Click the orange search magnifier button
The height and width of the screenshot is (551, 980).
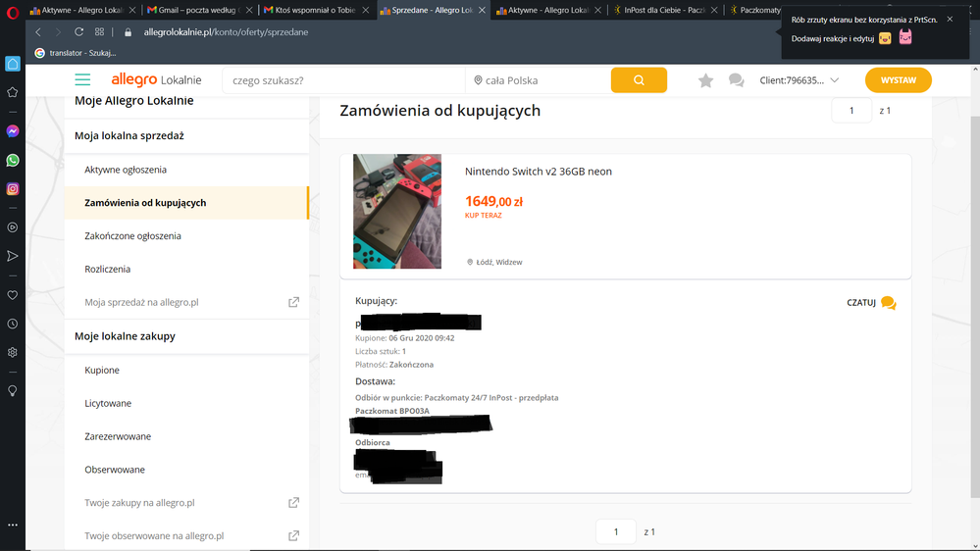[x=639, y=80]
